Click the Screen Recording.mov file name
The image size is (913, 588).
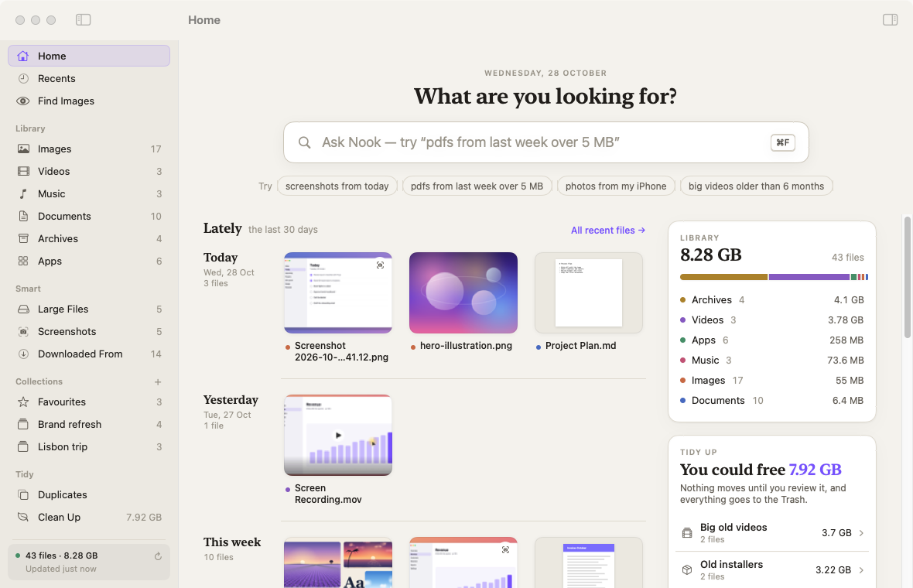point(328,494)
